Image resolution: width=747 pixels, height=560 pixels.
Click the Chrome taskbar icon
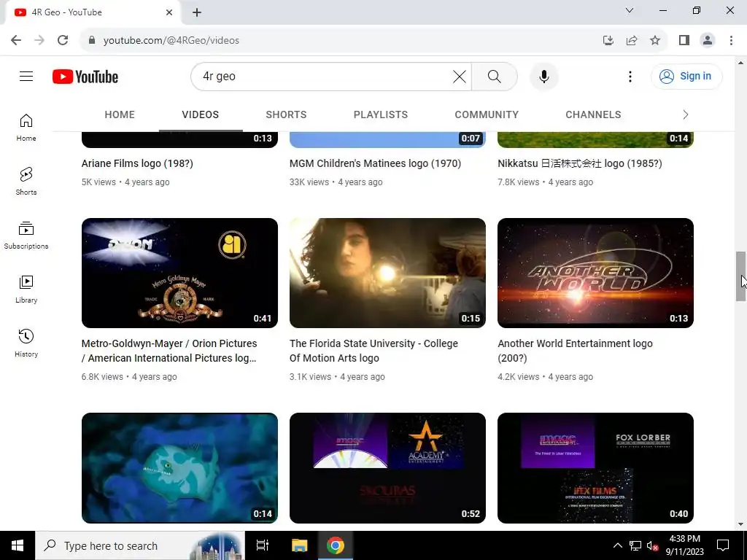point(336,545)
